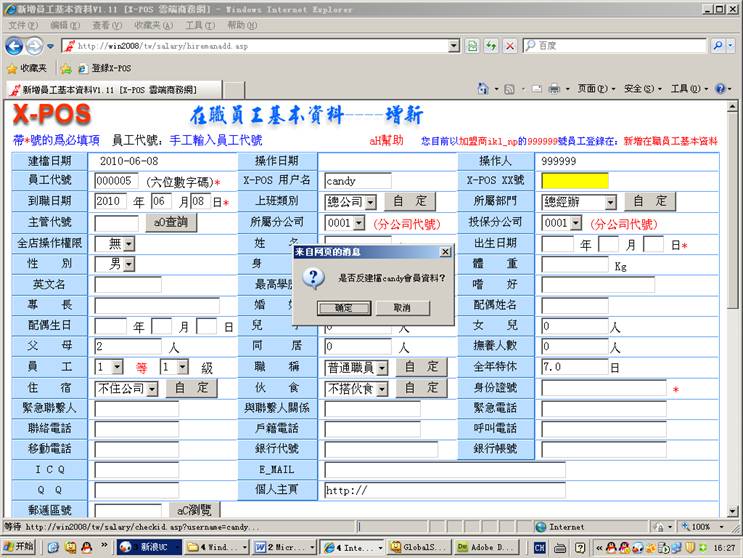The image size is (743, 558).
Task: Open the 全店操作權限 dropdown
Action: click(128, 244)
